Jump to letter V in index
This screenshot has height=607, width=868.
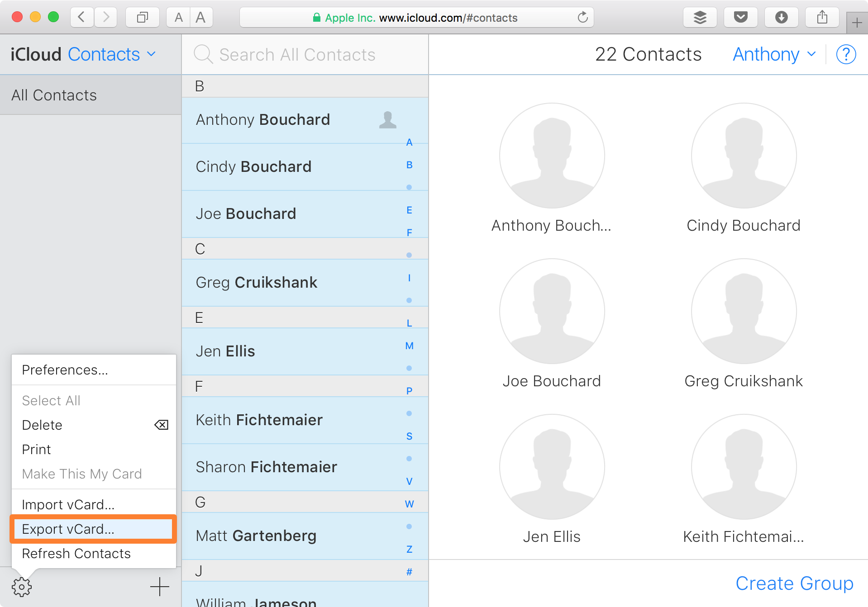pyautogui.click(x=409, y=482)
